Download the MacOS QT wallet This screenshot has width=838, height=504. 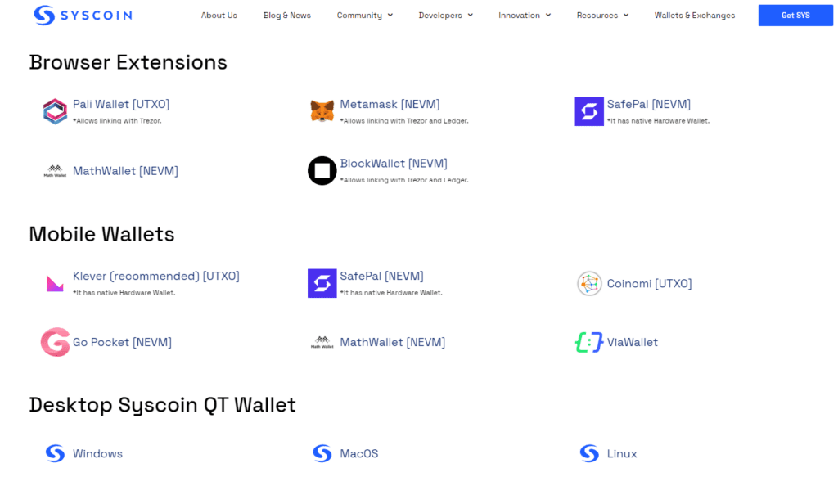pyautogui.click(x=359, y=454)
